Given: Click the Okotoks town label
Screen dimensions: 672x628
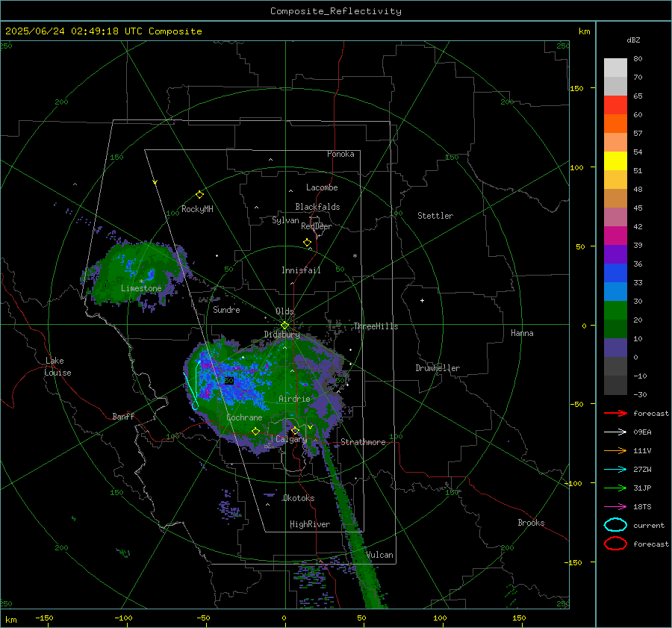Looking at the screenshot, I should click(299, 497).
